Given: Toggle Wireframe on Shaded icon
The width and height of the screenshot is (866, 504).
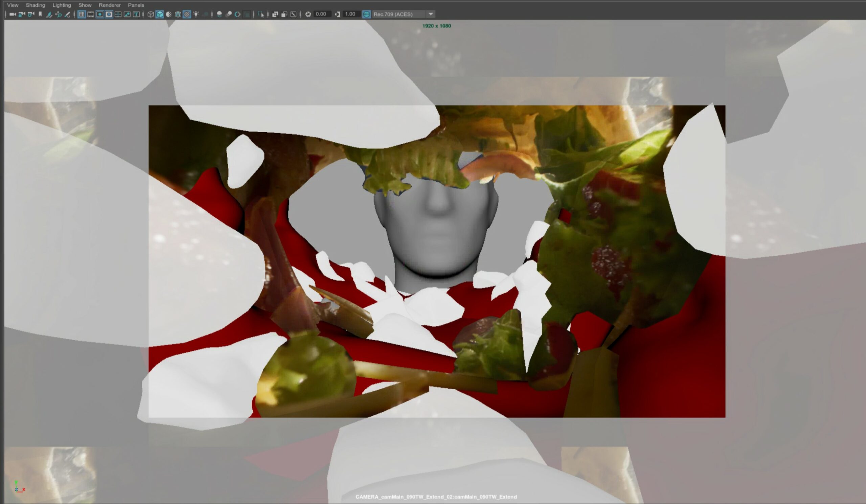Looking at the screenshot, I should [178, 14].
